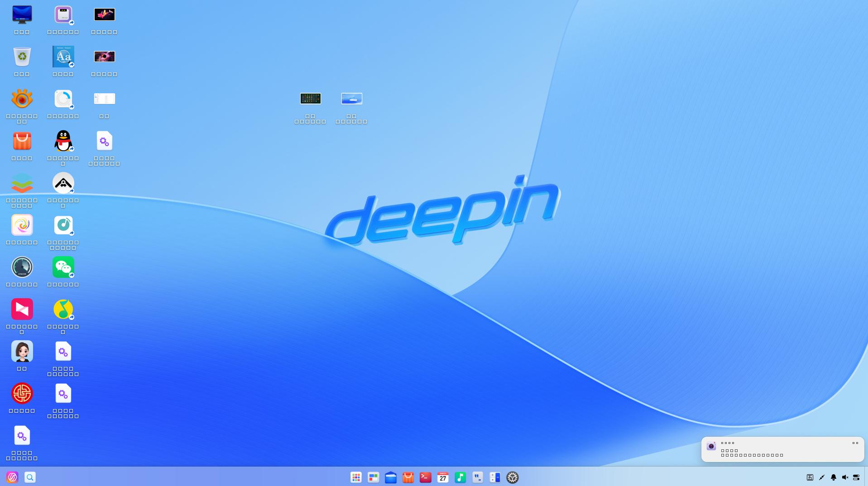Open the calendar icon showing 27
The height and width of the screenshot is (486, 868).
point(443,477)
